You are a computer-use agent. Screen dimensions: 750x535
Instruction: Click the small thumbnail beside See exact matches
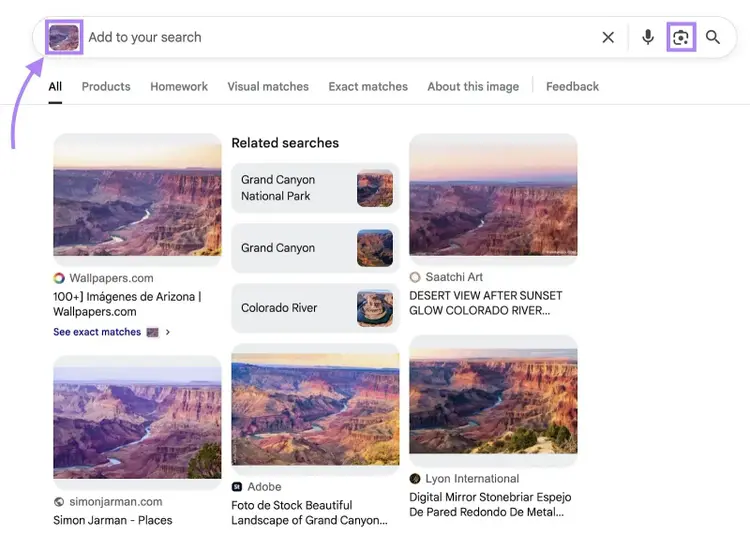click(x=153, y=332)
